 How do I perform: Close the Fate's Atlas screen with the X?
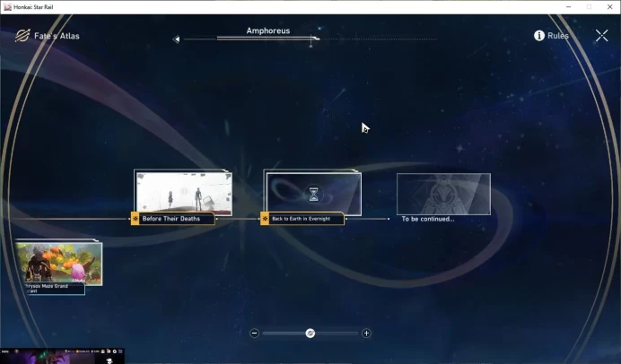tap(601, 36)
